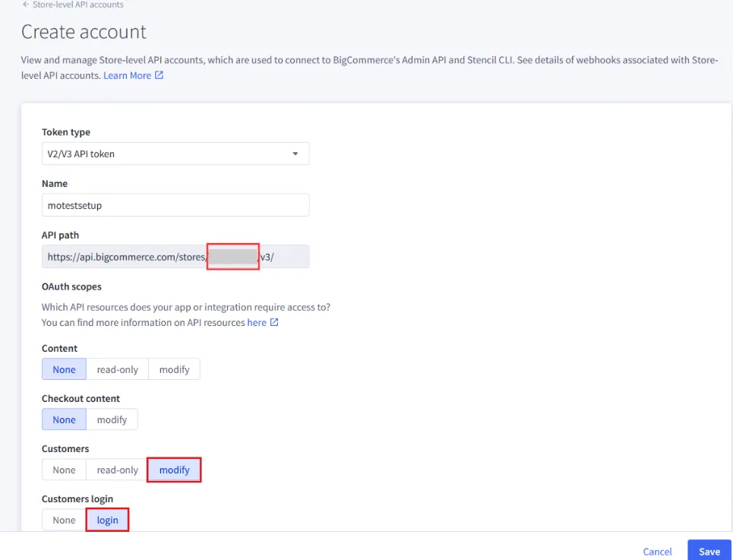
Task: Click the external icon next to 'here'
Action: coord(274,322)
